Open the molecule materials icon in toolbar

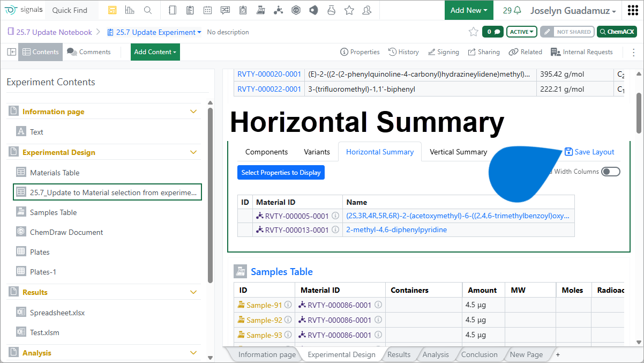click(x=278, y=10)
